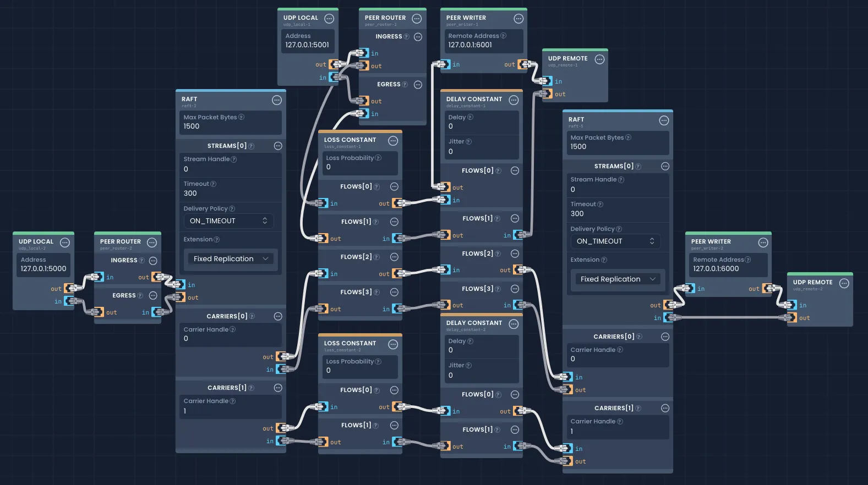Select the LOSS CONSTANT loss_constant-1 title

[x=350, y=140]
